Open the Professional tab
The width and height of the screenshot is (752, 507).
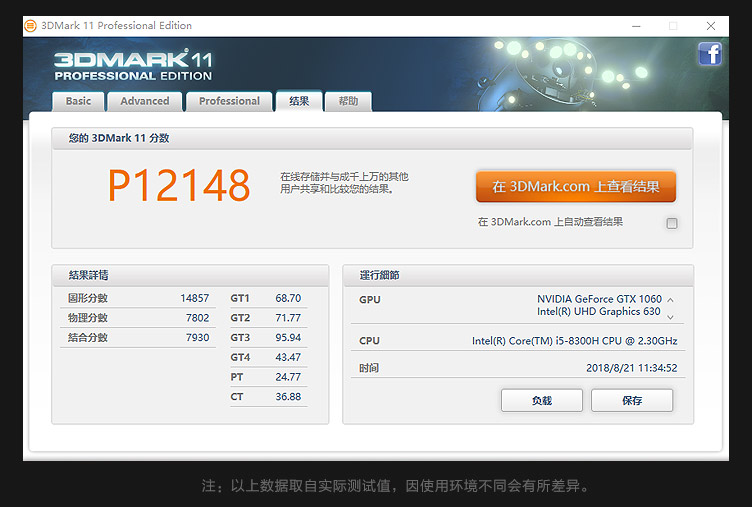(x=229, y=101)
